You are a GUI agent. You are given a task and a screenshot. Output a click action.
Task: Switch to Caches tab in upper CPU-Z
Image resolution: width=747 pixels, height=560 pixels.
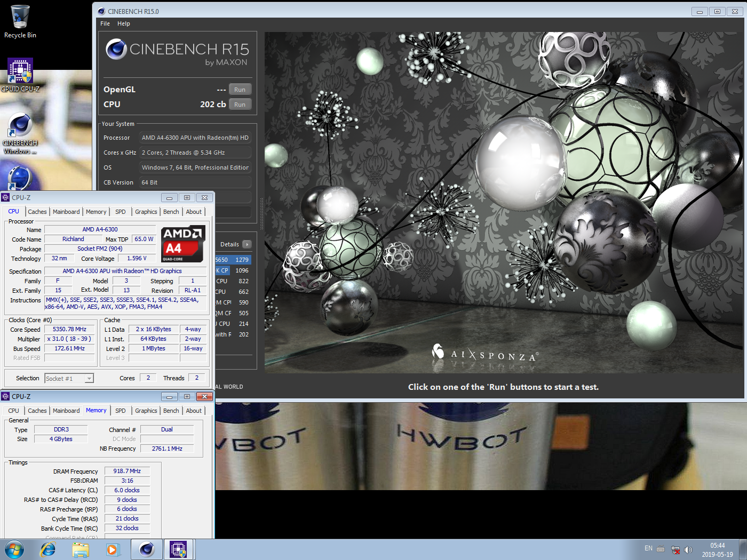(x=37, y=212)
